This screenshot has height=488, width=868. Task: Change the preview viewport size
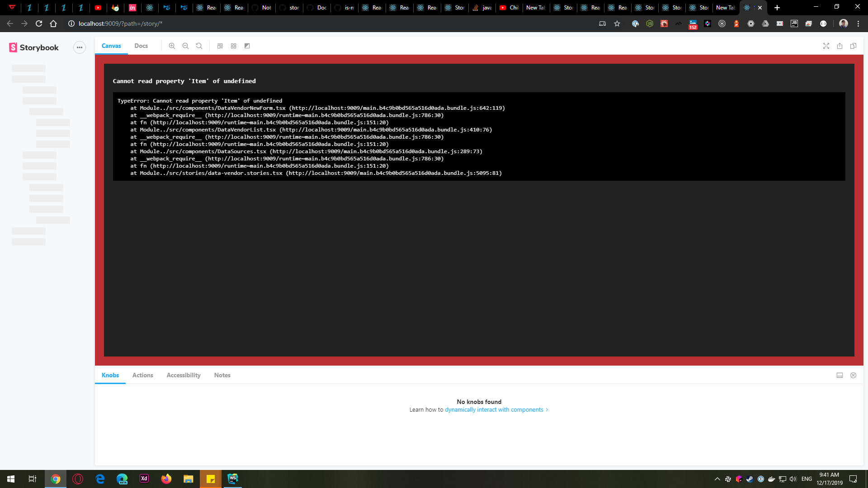(220, 46)
